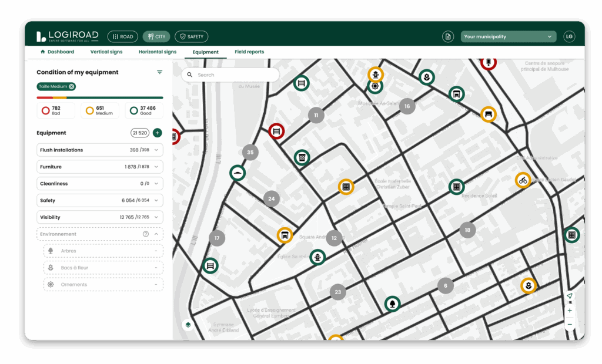The height and width of the screenshot is (364, 602).
Task: Collapse the Environnement section
Action: coord(156,234)
